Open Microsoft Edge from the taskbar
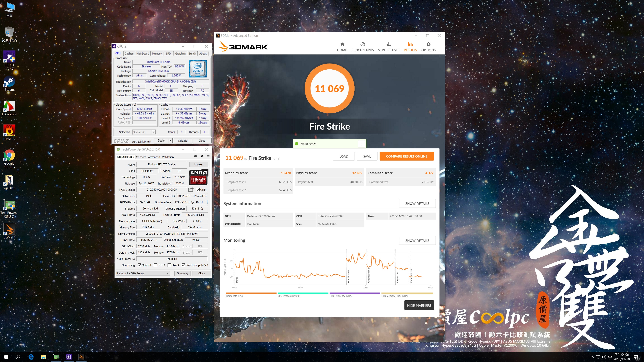Image resolution: width=644 pixels, height=362 pixels. [x=31, y=357]
